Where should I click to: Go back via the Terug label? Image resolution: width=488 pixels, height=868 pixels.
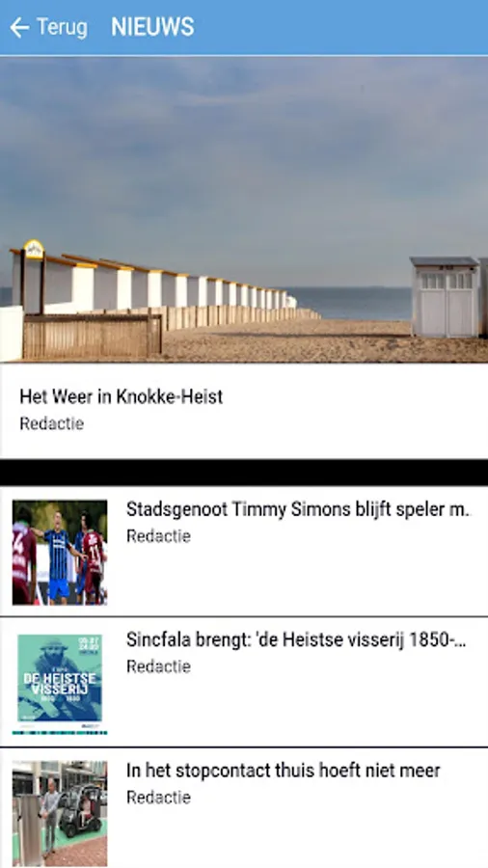62,27
